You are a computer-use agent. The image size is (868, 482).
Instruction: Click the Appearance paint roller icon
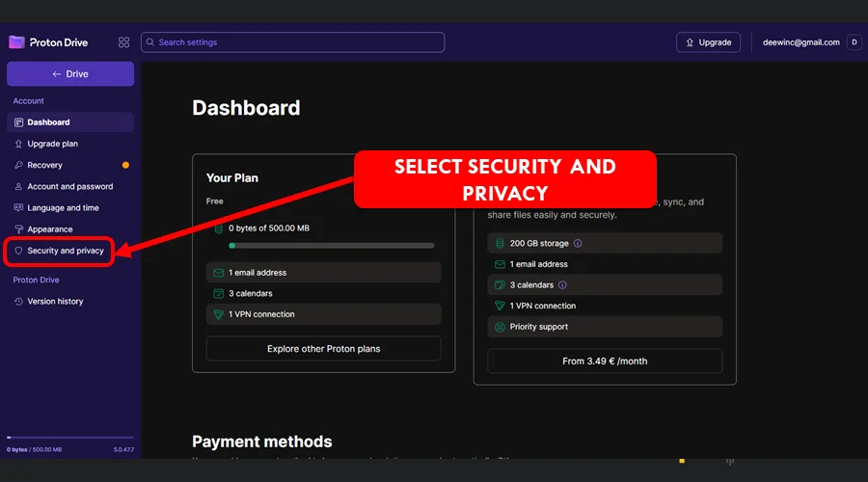point(18,229)
